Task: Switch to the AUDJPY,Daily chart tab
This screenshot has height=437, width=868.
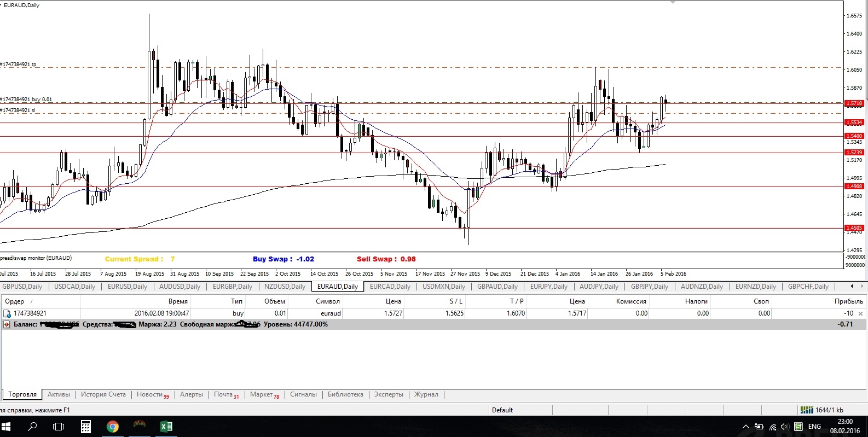Action: tap(599, 287)
